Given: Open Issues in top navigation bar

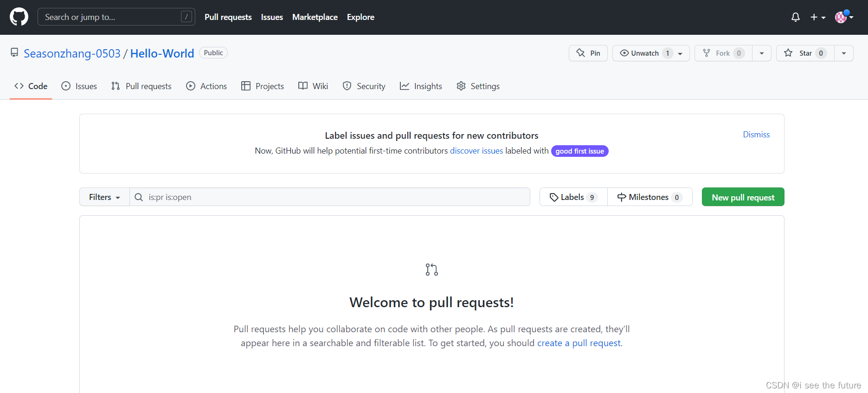Looking at the screenshot, I should (x=272, y=17).
